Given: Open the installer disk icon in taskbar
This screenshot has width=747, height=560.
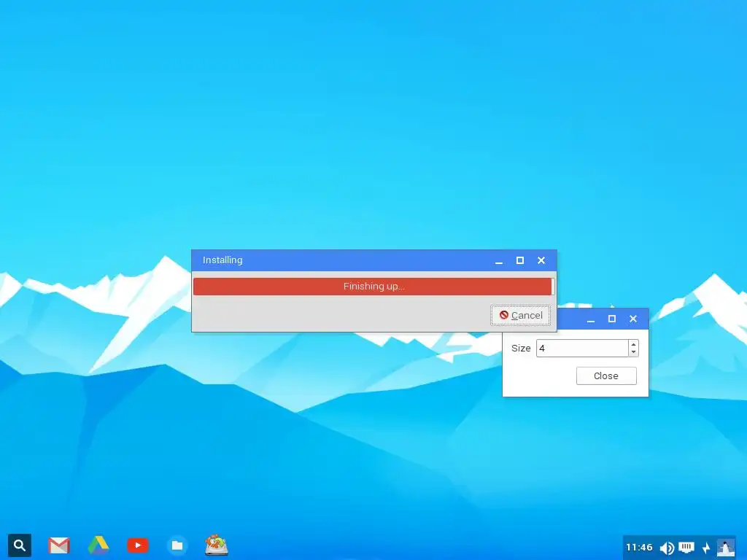Looking at the screenshot, I should pyautogui.click(x=216, y=545).
